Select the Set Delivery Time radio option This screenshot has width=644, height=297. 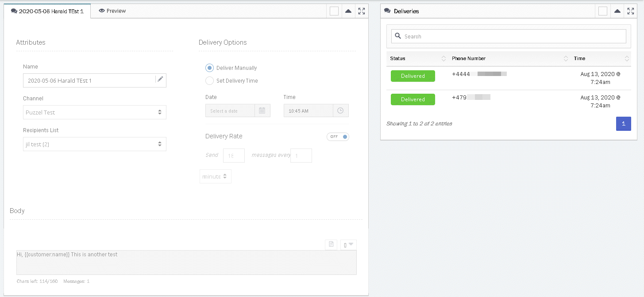(x=210, y=81)
